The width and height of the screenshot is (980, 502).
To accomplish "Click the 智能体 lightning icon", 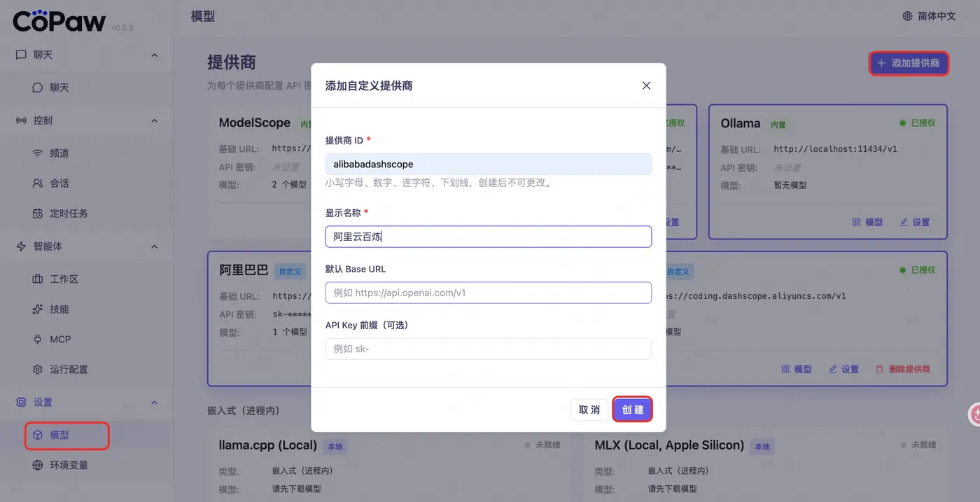I will [21, 246].
